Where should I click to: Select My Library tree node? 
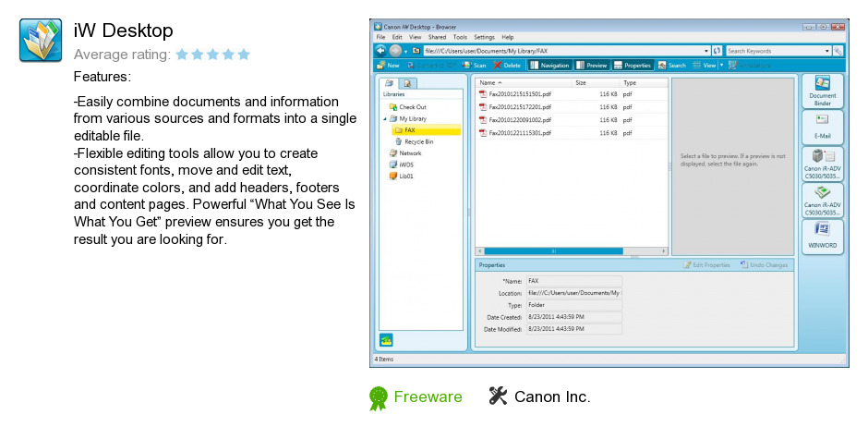(408, 118)
